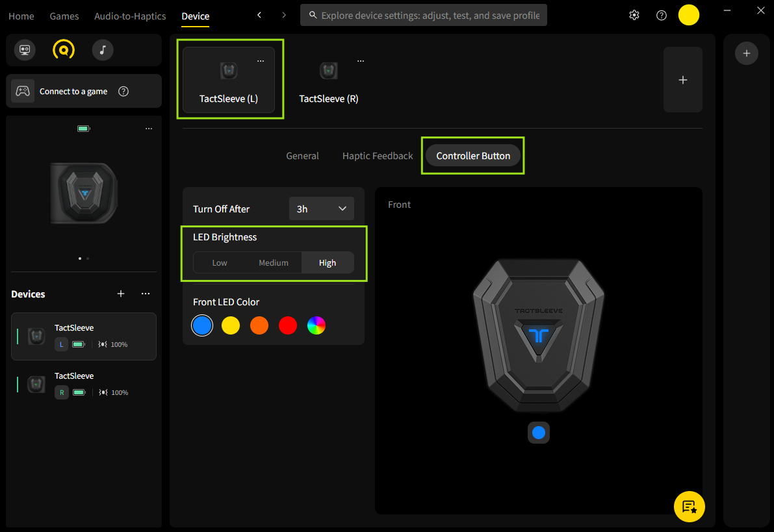Choose red Front LED color
Screen dimensions: 774x532
pos(288,325)
